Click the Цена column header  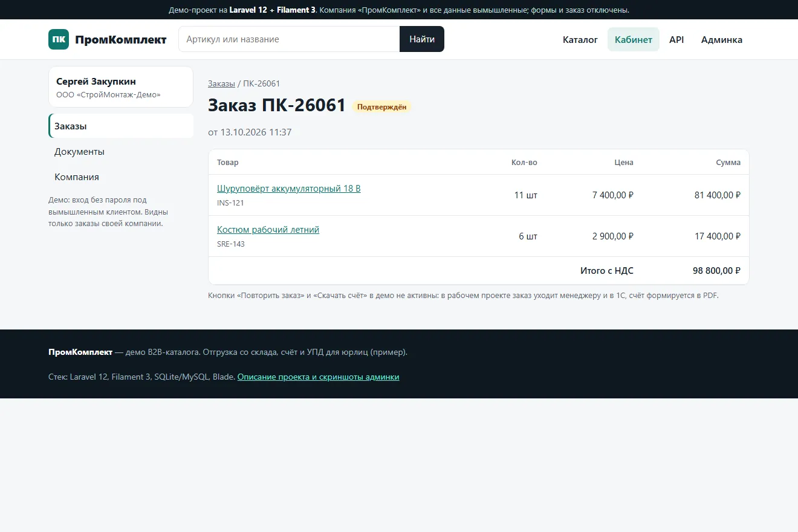coord(624,163)
